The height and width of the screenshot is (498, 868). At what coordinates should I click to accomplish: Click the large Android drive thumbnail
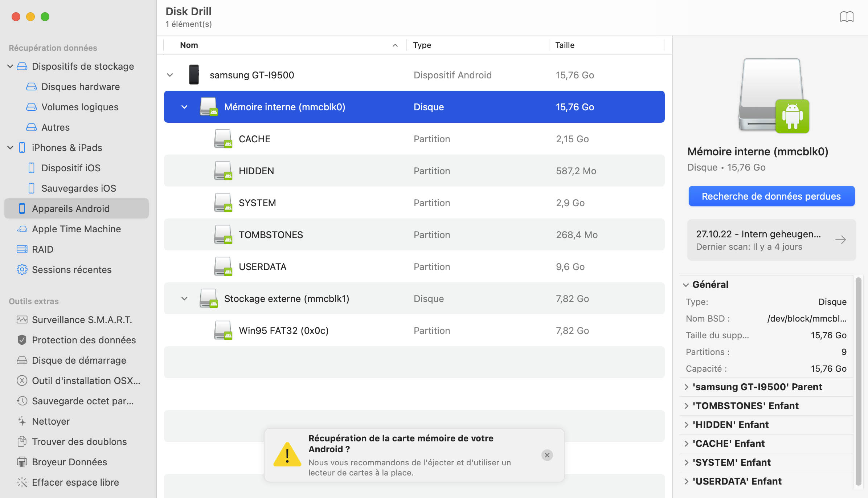coord(774,96)
